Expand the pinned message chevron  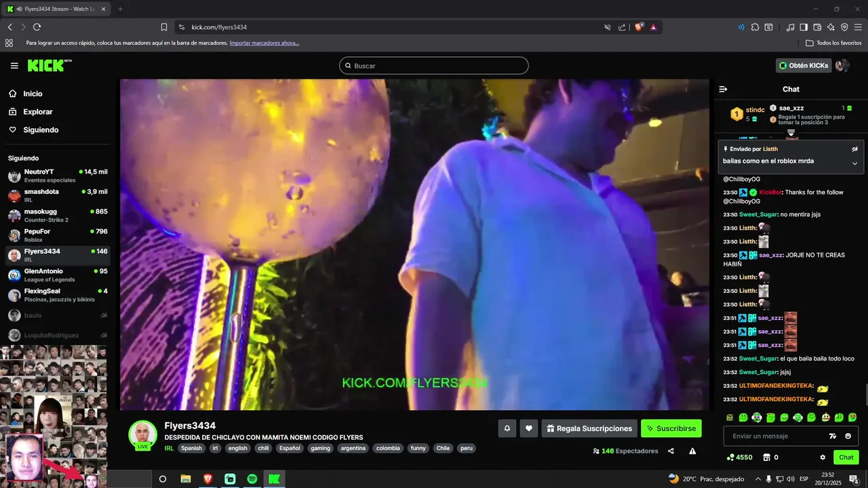pos(854,163)
